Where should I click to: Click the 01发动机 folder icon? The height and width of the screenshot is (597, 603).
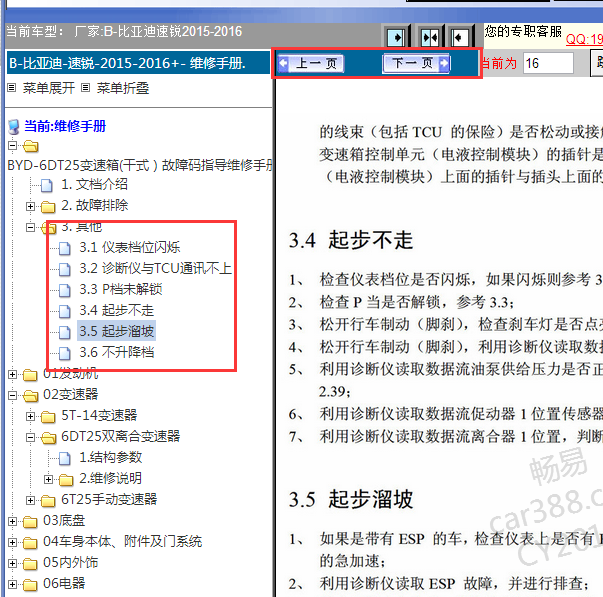30,375
